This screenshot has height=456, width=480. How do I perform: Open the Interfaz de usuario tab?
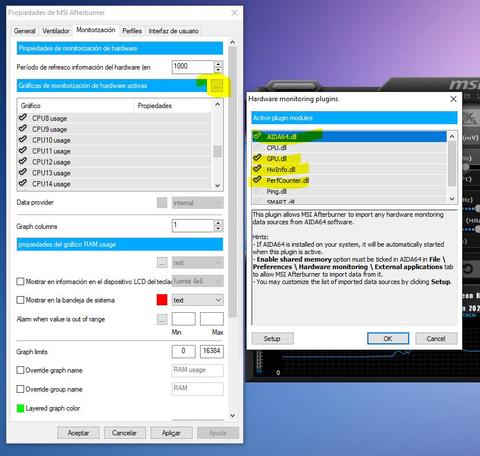[x=174, y=31]
